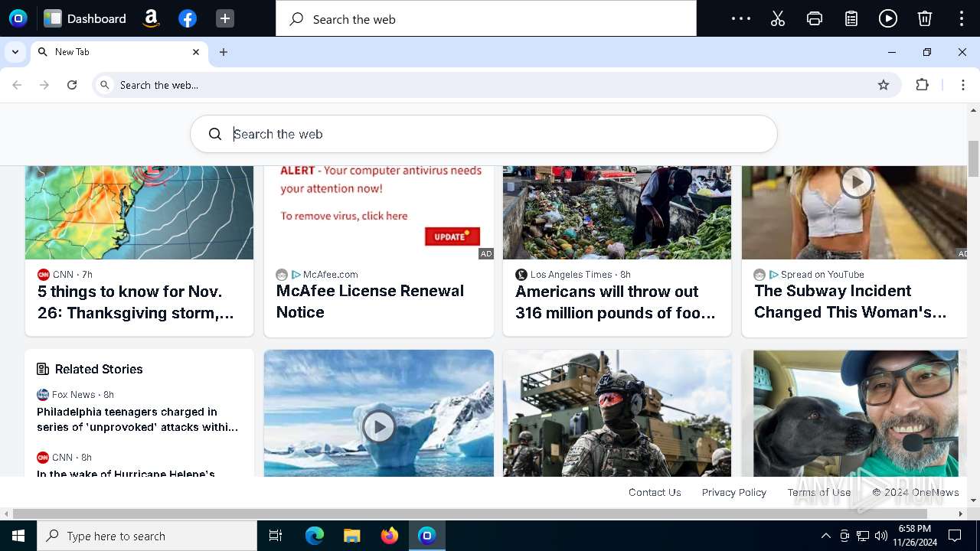980x551 pixels.
Task: Play the subway woman video thumbnail
Action: [857, 182]
